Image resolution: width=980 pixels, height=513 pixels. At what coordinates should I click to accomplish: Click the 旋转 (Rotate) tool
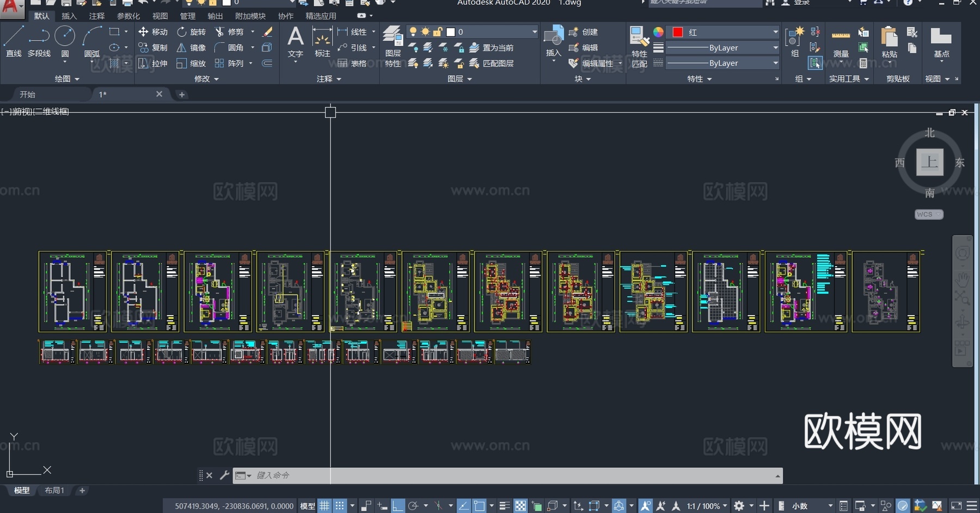192,32
